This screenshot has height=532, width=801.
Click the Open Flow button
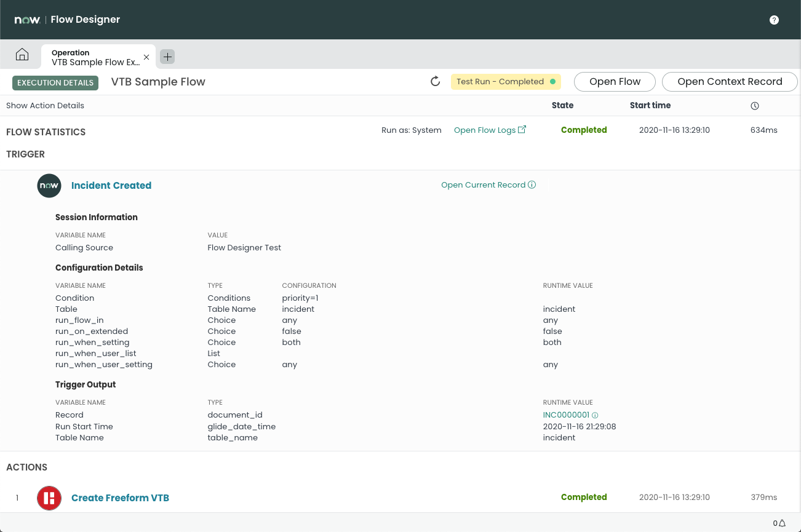[x=615, y=82]
